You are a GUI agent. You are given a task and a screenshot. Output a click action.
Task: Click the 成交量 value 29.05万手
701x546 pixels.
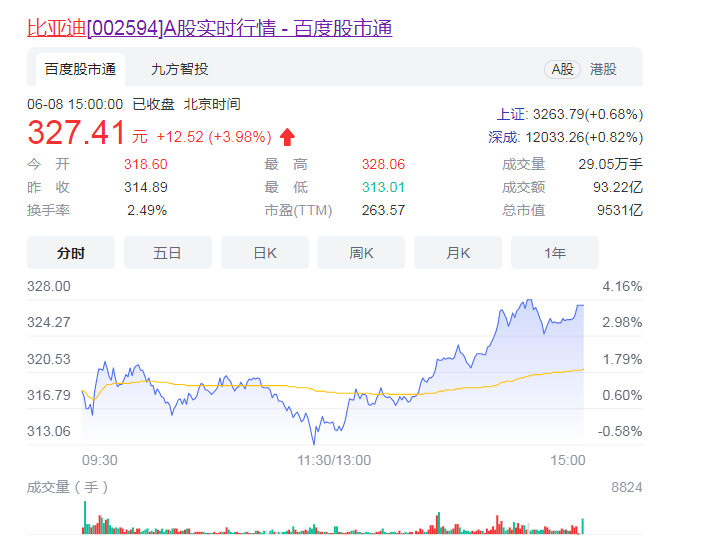pyautogui.click(x=611, y=164)
